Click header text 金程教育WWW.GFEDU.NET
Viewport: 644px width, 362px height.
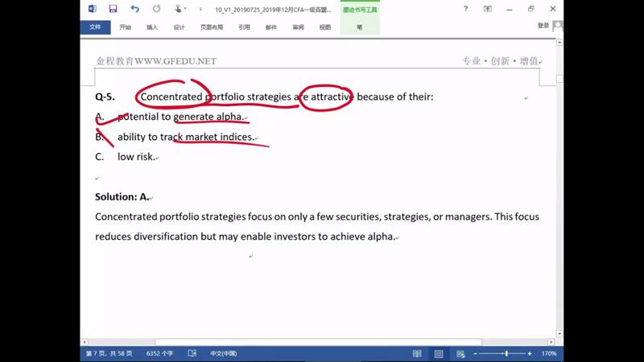tap(155, 61)
